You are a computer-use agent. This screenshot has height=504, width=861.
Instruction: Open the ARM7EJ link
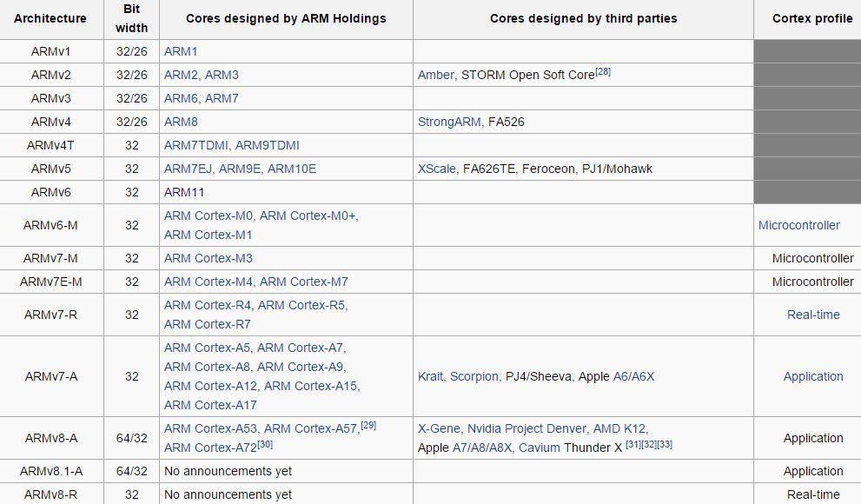click(188, 169)
